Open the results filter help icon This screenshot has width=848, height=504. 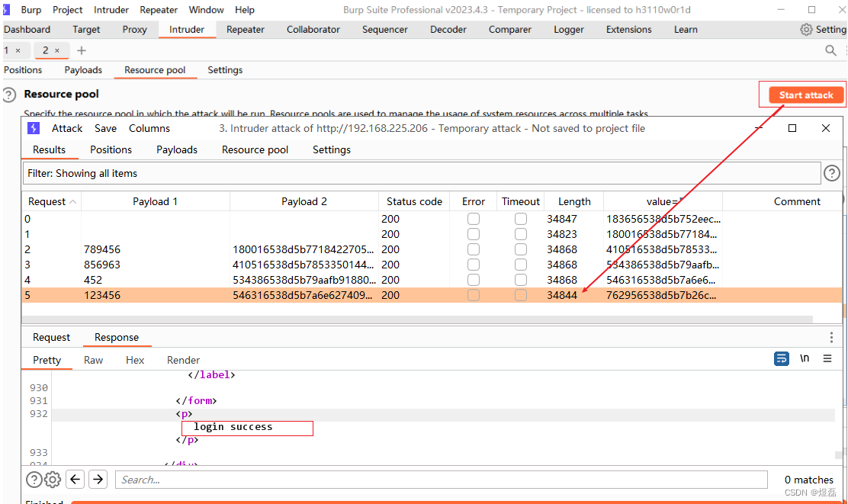[831, 173]
